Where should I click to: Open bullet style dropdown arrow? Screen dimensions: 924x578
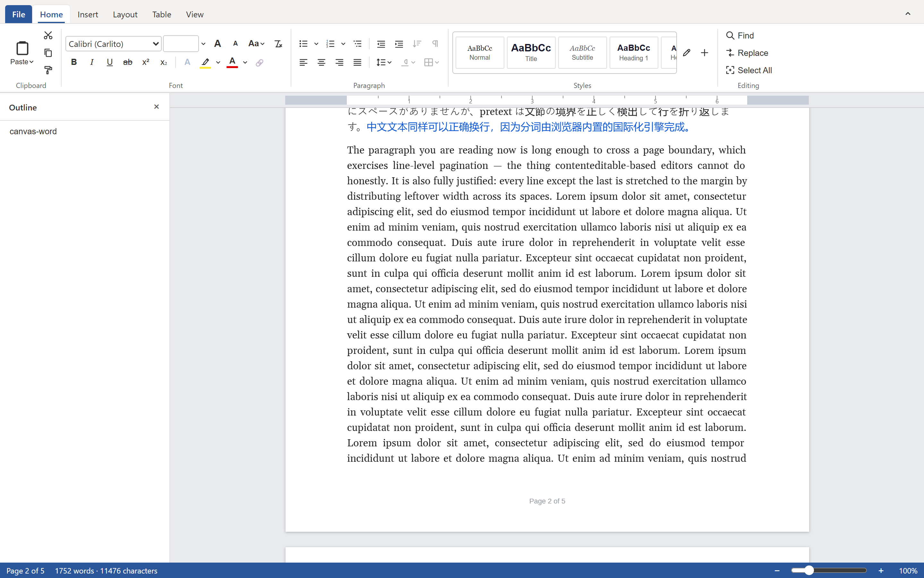316,44
